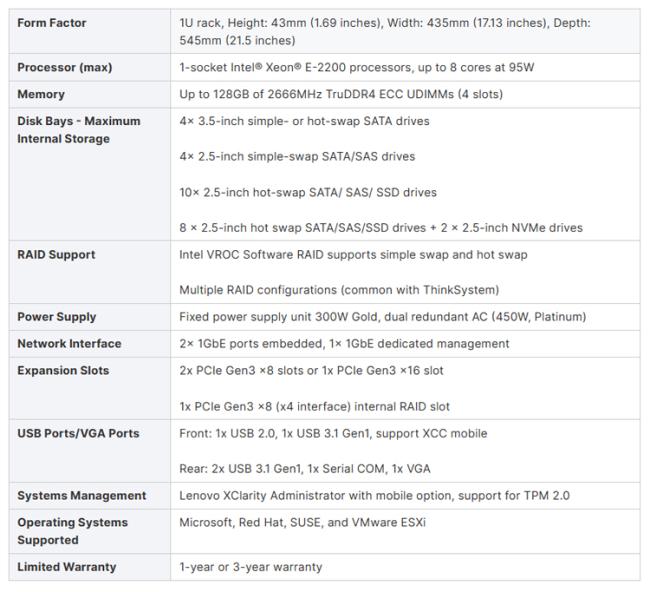Click the Expansion Slots row label

pyautogui.click(x=63, y=370)
